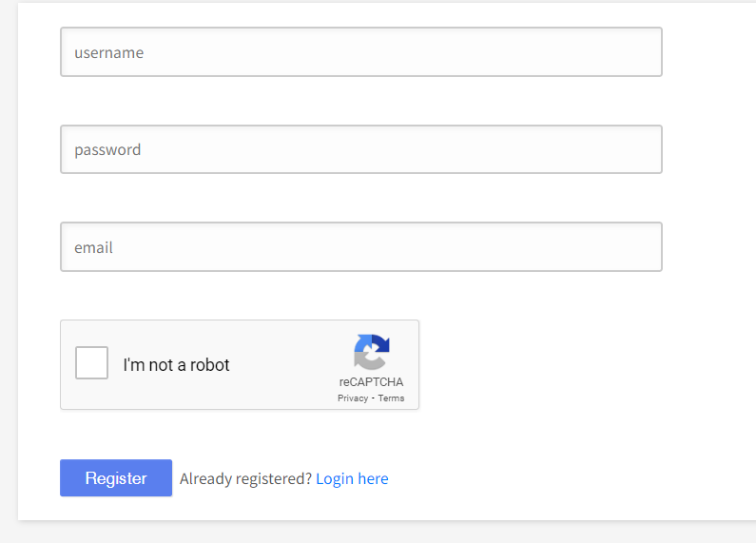The width and height of the screenshot is (756, 543).
Task: Click the username placeholder text
Action: (109, 52)
